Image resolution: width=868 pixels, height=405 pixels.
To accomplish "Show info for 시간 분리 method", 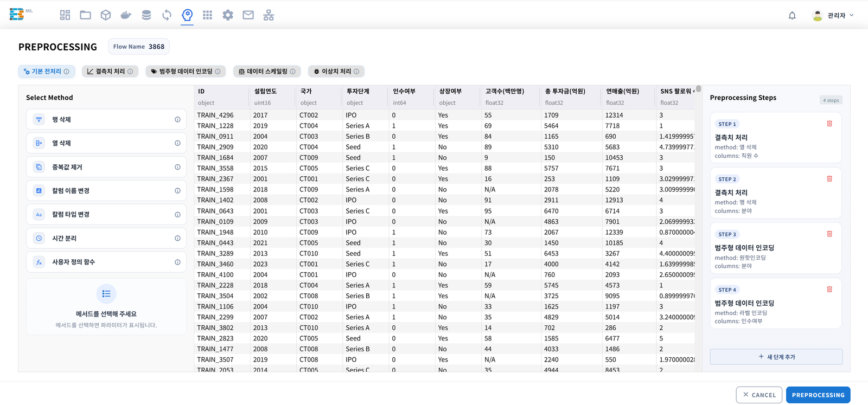I will point(177,239).
